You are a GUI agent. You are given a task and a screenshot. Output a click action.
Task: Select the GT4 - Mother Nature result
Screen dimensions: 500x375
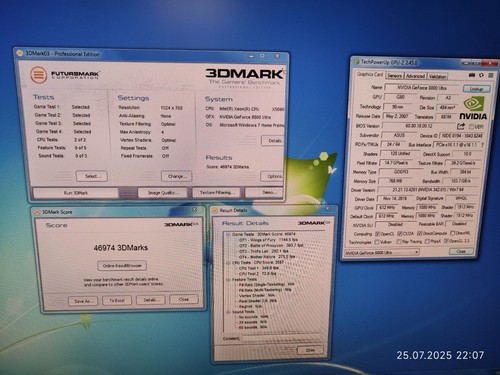coord(267,257)
